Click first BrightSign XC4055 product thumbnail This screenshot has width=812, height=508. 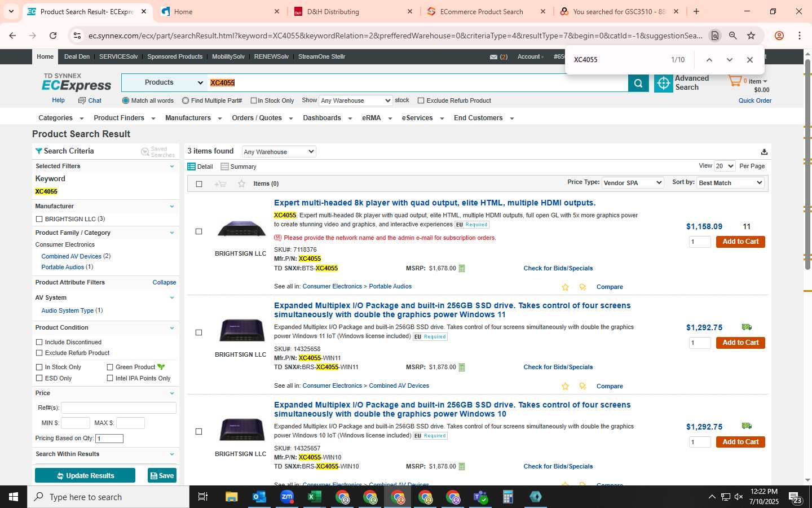[x=241, y=229]
